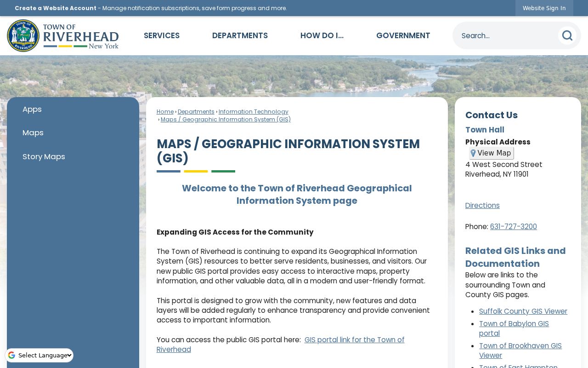Go to Information Technology breadcrumb
The width and height of the screenshot is (588, 368).
coord(254,112)
